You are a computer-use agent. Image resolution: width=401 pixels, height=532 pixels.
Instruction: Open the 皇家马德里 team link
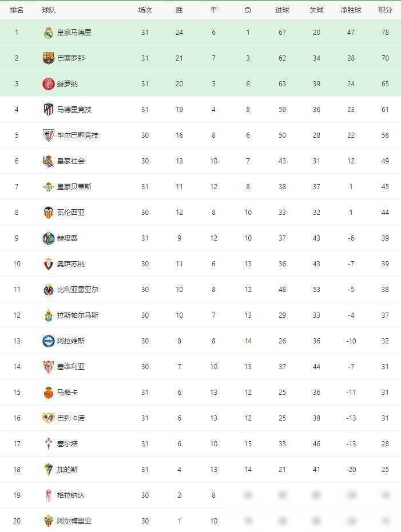[74, 33]
